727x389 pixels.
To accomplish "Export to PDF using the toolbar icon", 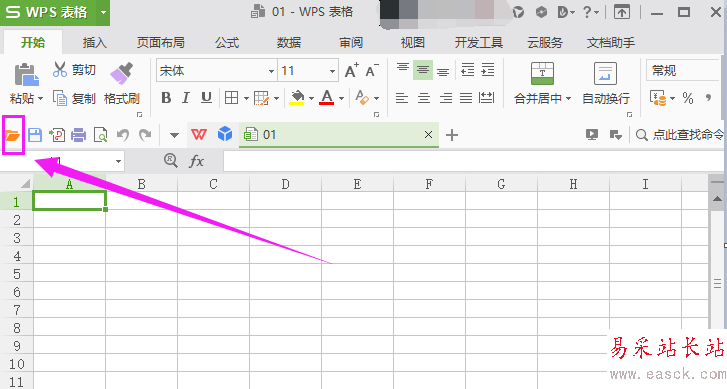I will coord(57,135).
